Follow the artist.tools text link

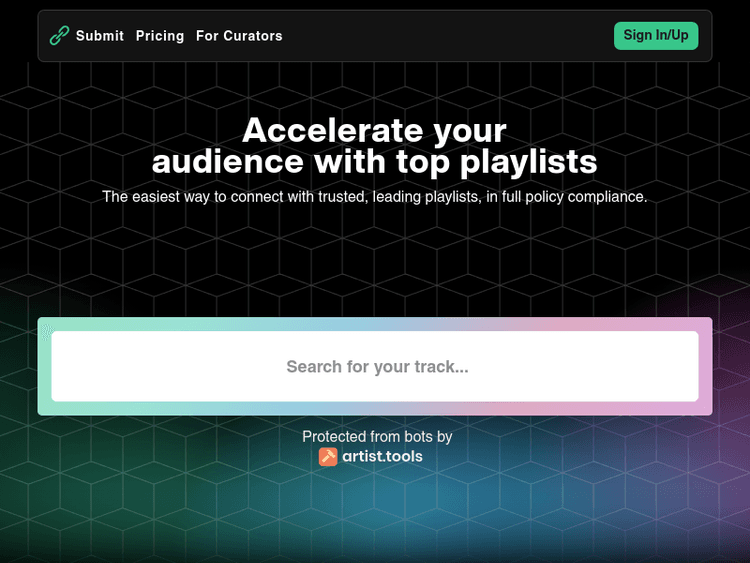(382, 457)
